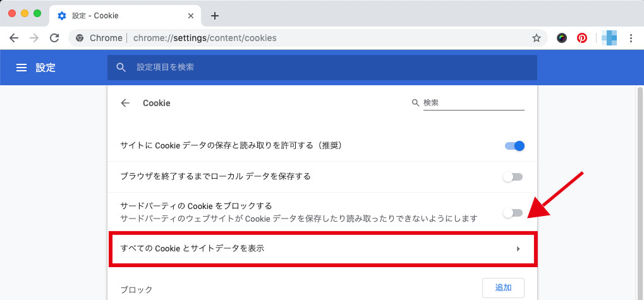Click the ブロック section label
This screenshot has width=644, height=300.
[x=137, y=290]
